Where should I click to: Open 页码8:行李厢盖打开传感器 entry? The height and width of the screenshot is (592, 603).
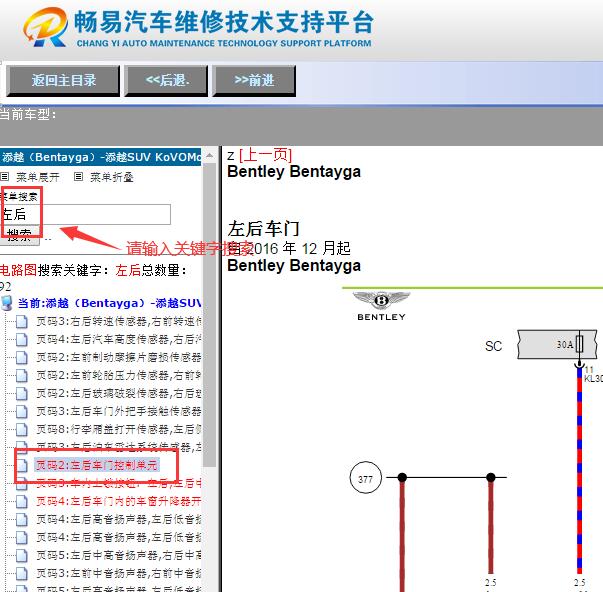118,429
